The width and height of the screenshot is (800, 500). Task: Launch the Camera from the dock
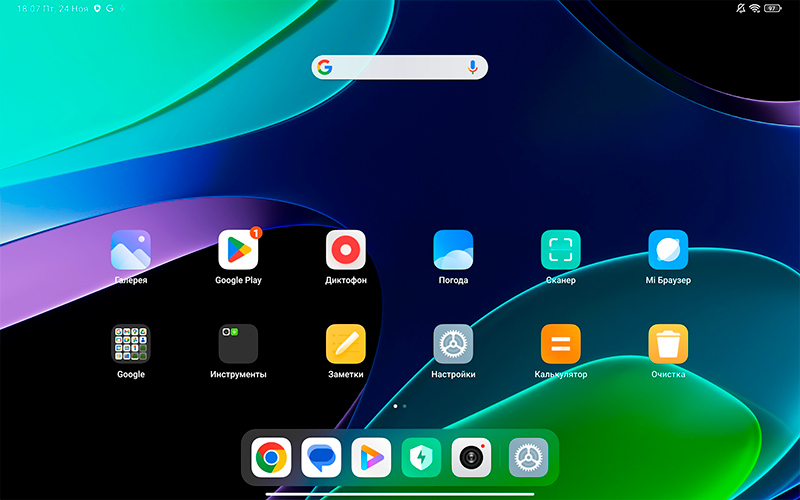point(471,458)
